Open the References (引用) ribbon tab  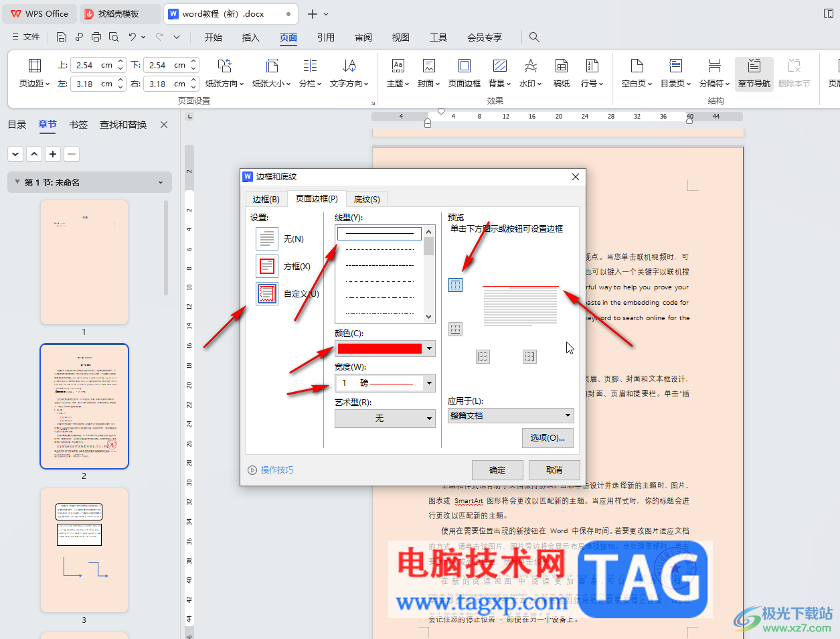pyautogui.click(x=326, y=37)
